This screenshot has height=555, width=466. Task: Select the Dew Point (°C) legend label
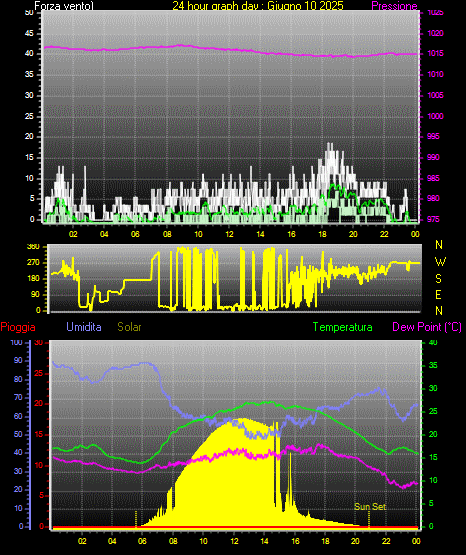(x=427, y=327)
